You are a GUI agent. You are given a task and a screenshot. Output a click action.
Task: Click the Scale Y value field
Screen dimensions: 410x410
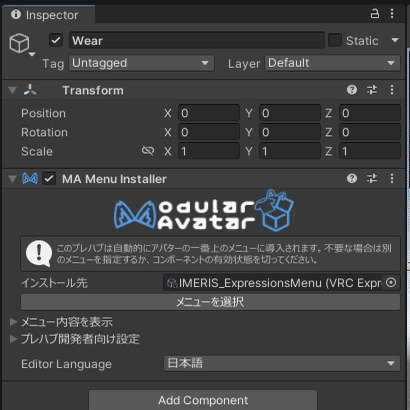(x=290, y=151)
